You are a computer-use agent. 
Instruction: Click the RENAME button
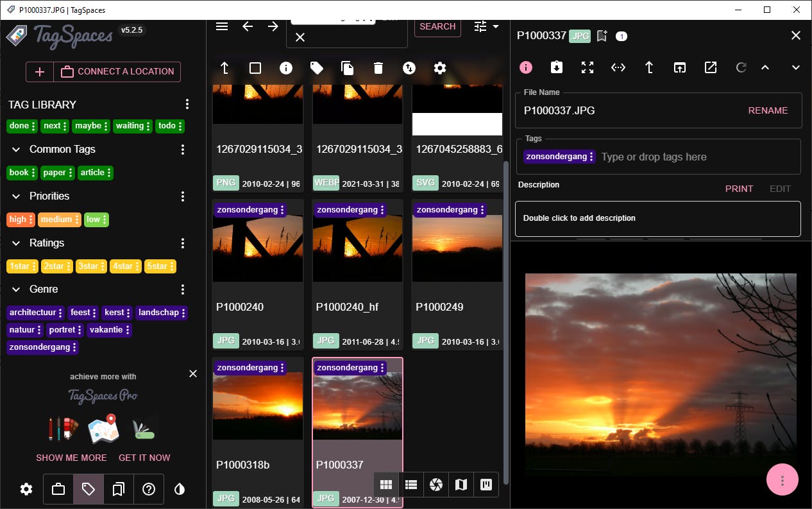[x=768, y=110]
